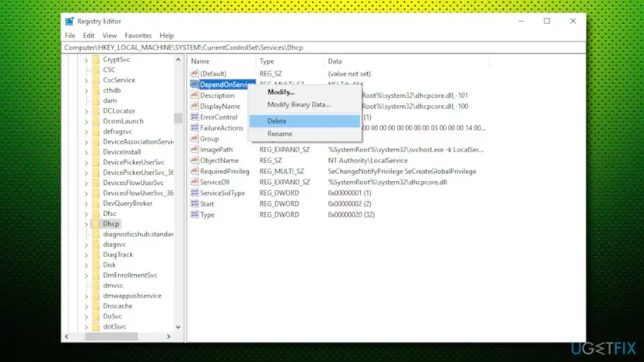644x362 pixels.
Task: Click the Disk folder icon
Action: pyautogui.click(x=96, y=265)
